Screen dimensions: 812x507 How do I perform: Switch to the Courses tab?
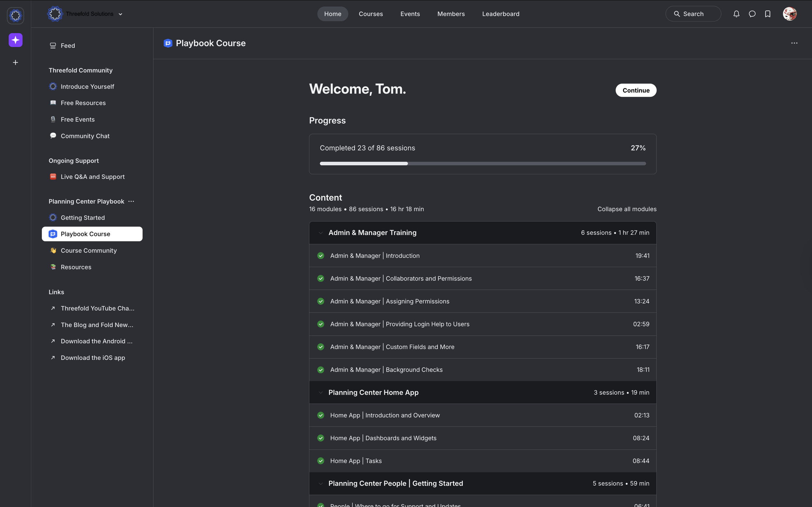click(370, 14)
